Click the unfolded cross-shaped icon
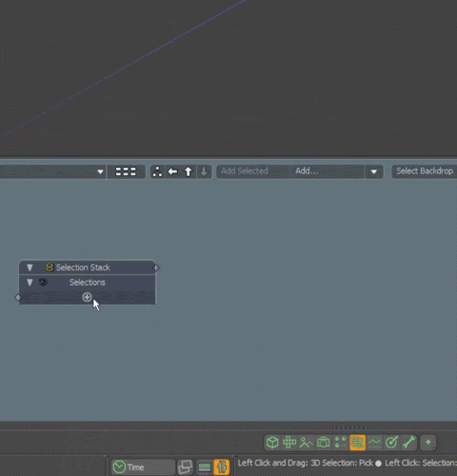The height and width of the screenshot is (476, 457). [x=289, y=442]
